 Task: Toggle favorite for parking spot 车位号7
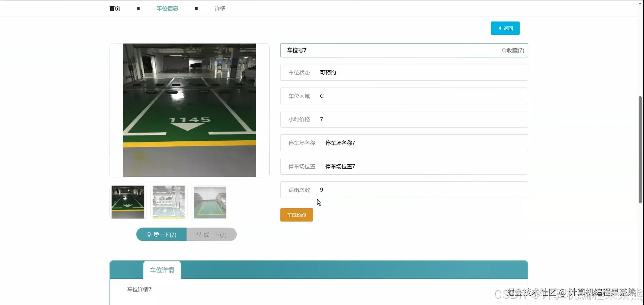513,50
